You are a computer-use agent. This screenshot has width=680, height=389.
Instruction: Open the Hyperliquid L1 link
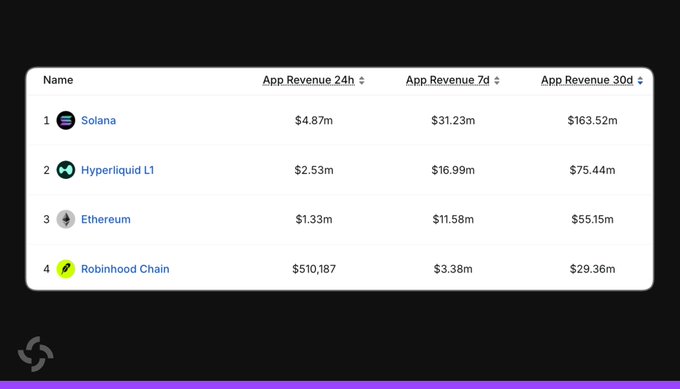pos(118,170)
